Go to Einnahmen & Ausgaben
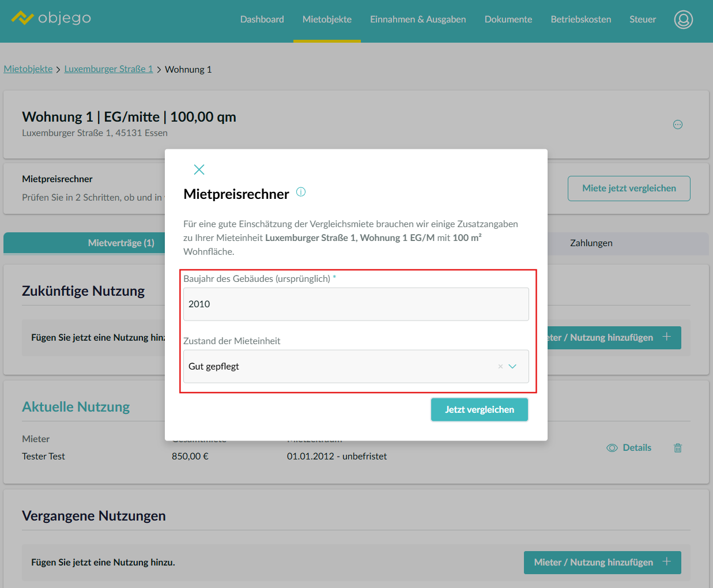Image resolution: width=713 pixels, height=588 pixels. point(418,20)
